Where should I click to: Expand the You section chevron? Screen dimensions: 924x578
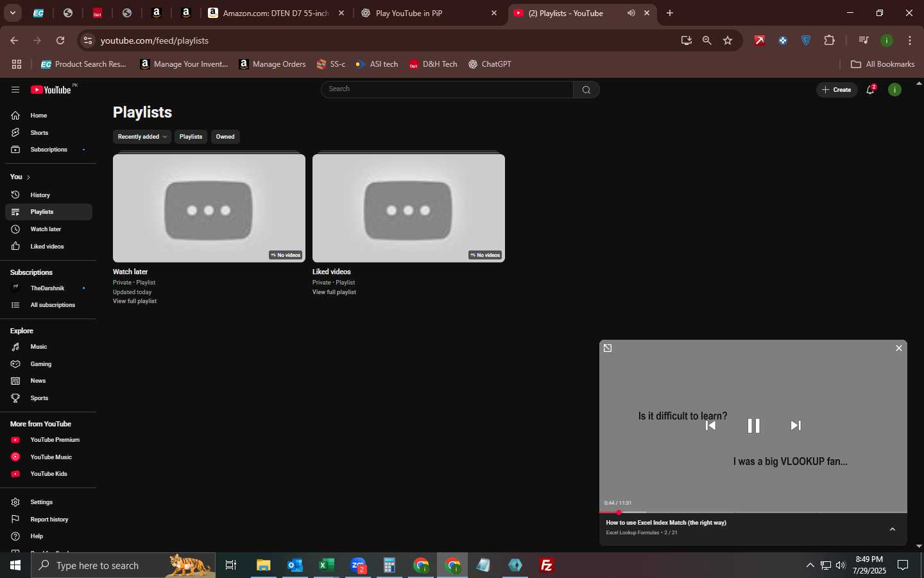point(28,177)
